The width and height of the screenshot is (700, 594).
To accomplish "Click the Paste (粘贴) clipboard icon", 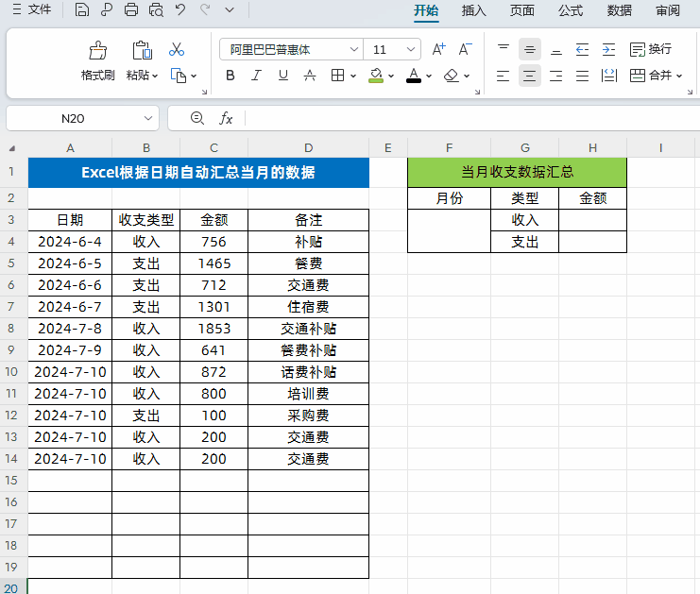I will (142, 50).
